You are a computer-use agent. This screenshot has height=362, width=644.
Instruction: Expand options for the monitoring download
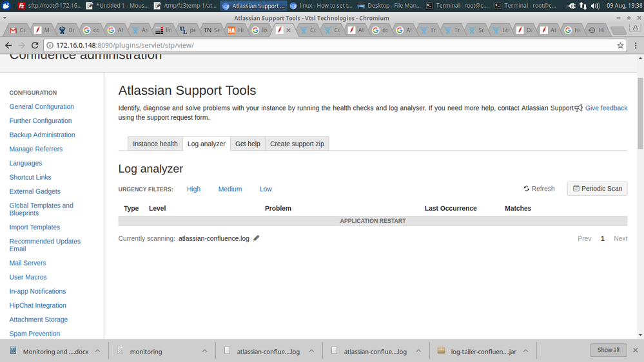pos(204,351)
